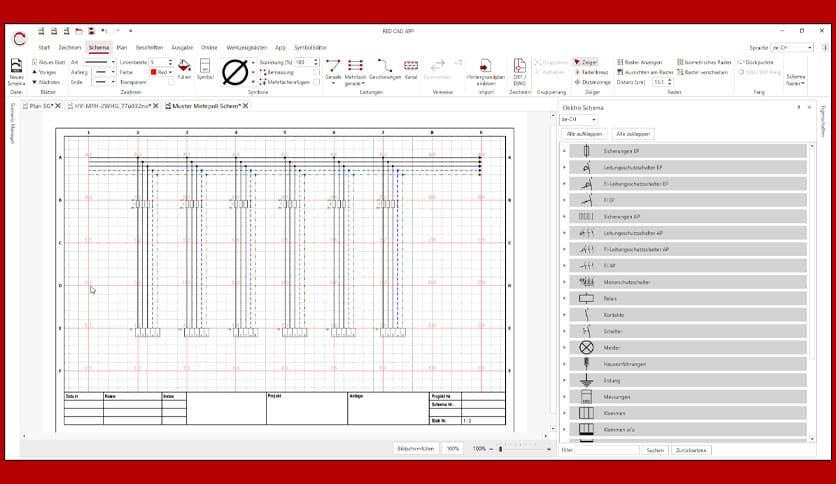The height and width of the screenshot is (484, 836).
Task: Expand the Sicherungen EP category
Action: [x=564, y=151]
